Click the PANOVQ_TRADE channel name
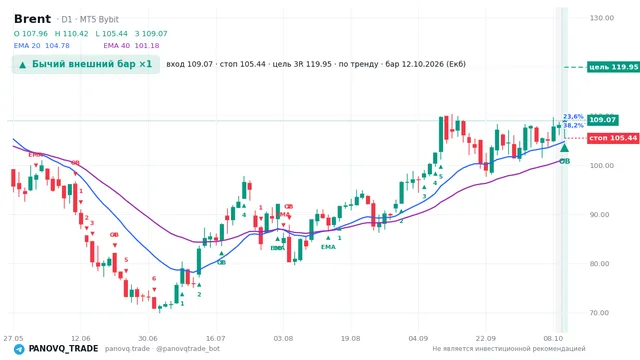640x360 pixels. (x=63, y=349)
